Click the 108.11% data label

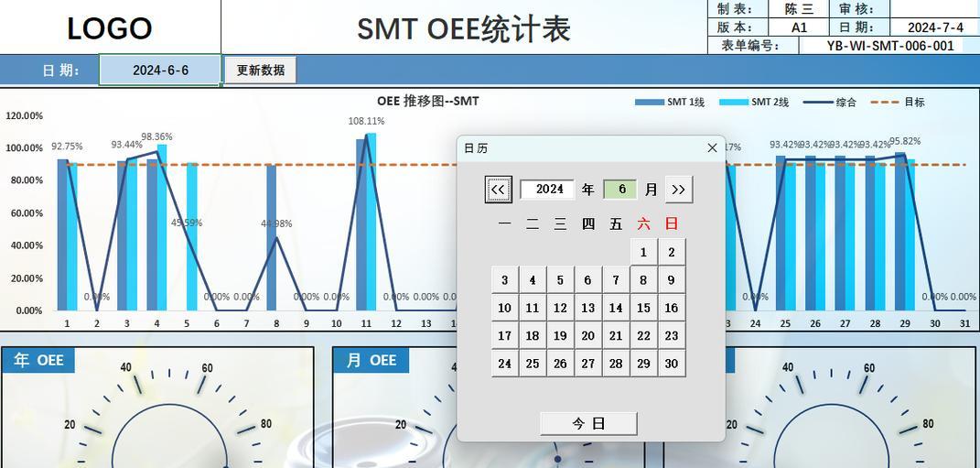click(x=366, y=121)
